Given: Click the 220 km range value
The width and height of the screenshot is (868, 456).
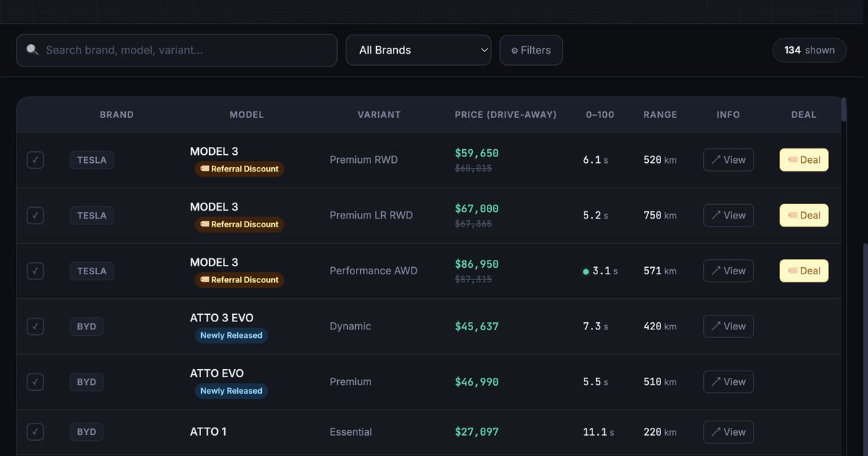Looking at the screenshot, I should (x=660, y=432).
